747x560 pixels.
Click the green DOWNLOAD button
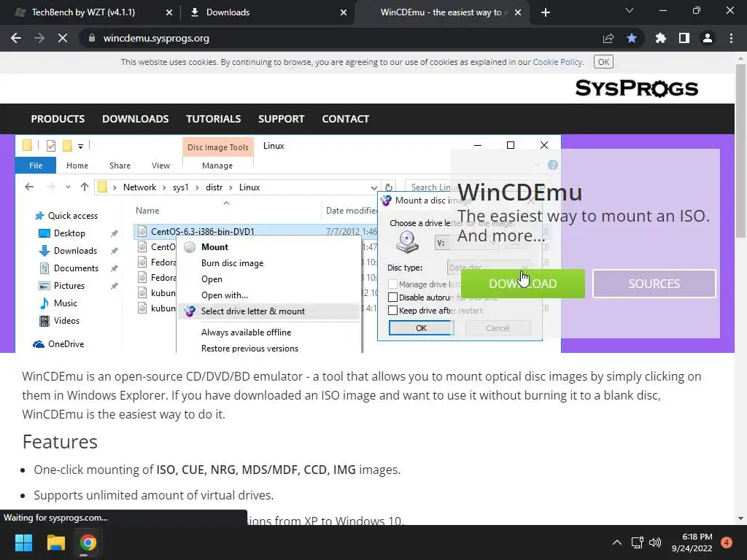pyautogui.click(x=522, y=284)
